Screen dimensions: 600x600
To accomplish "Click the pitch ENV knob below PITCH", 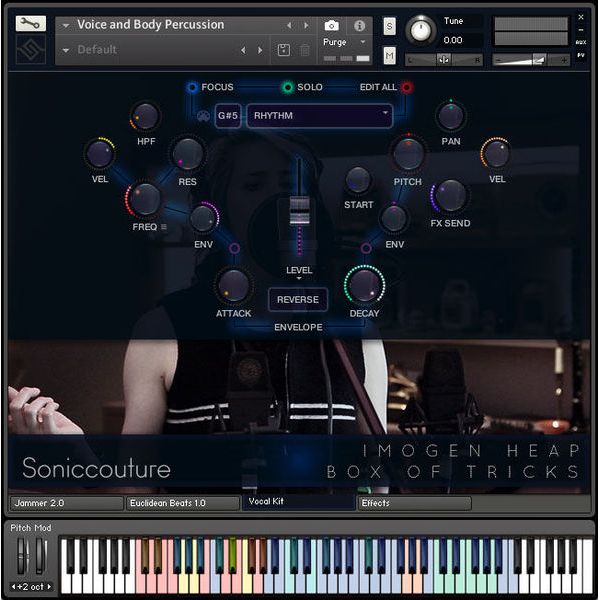I will coord(394,218).
